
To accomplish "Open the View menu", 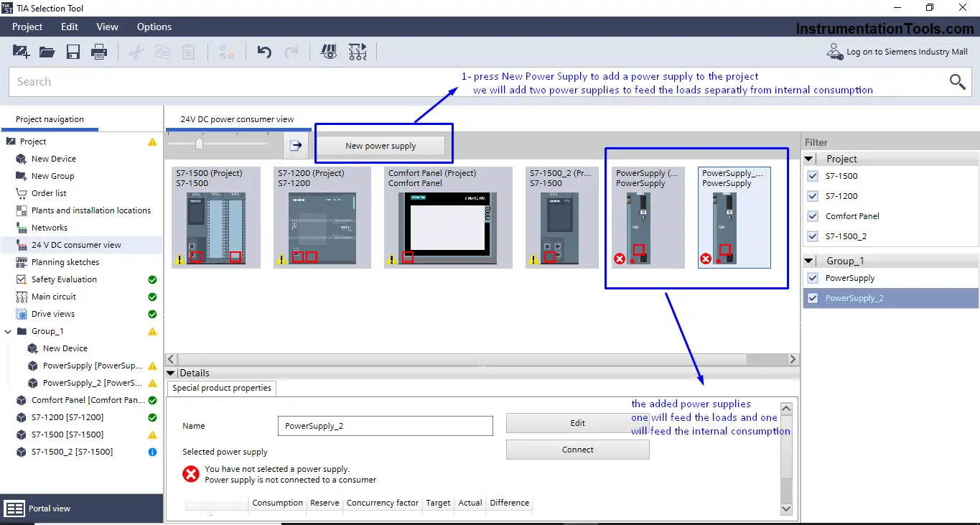I will point(108,27).
